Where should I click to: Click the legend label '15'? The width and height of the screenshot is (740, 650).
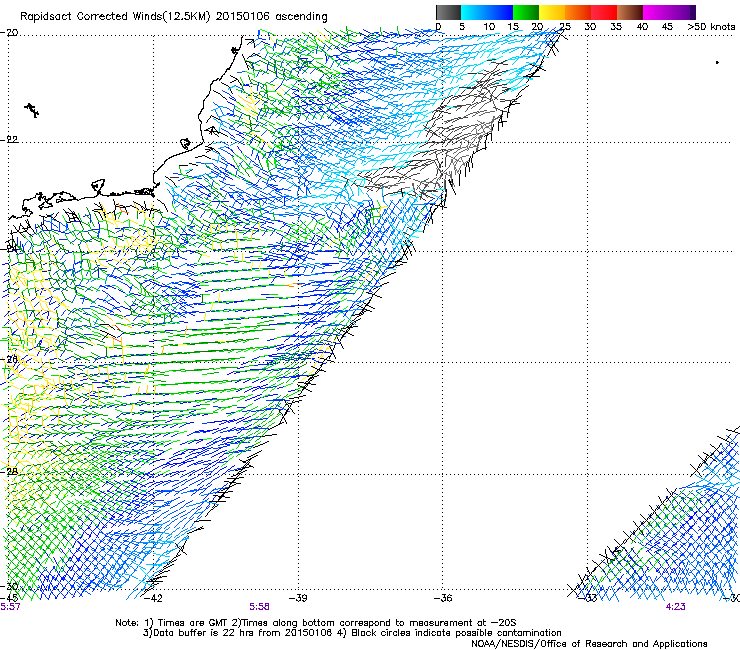coord(513,27)
